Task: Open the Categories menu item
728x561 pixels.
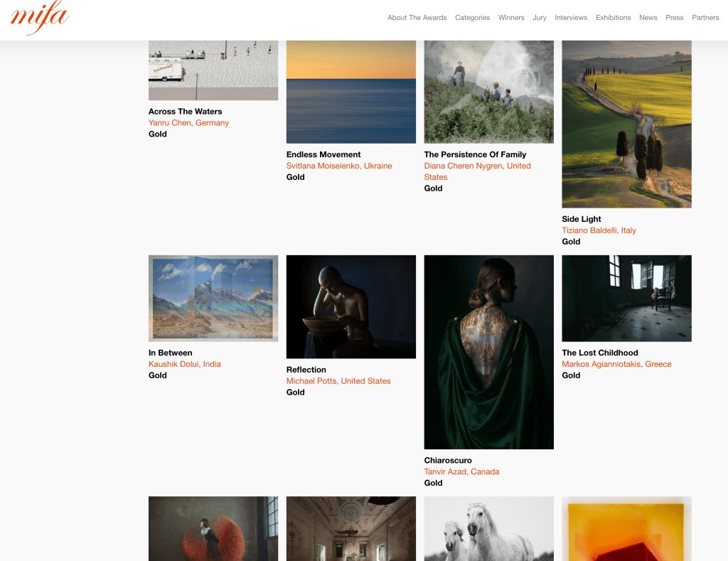Action: point(472,18)
